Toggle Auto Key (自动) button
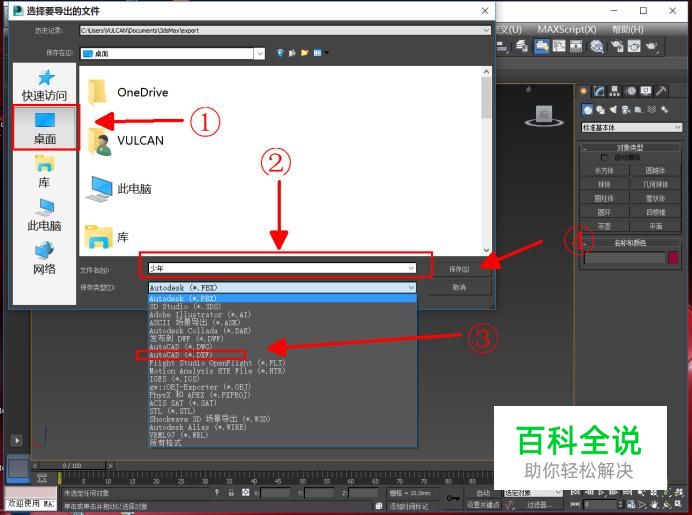 pos(484,492)
